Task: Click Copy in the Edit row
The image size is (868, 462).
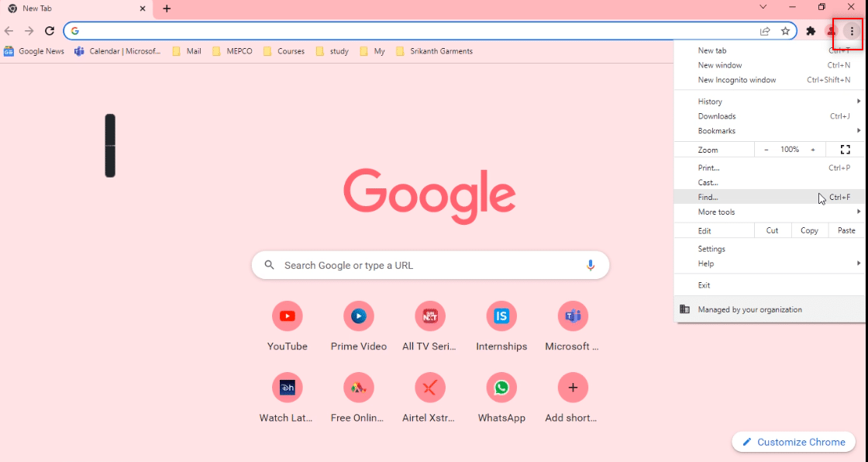Action: coord(809,230)
